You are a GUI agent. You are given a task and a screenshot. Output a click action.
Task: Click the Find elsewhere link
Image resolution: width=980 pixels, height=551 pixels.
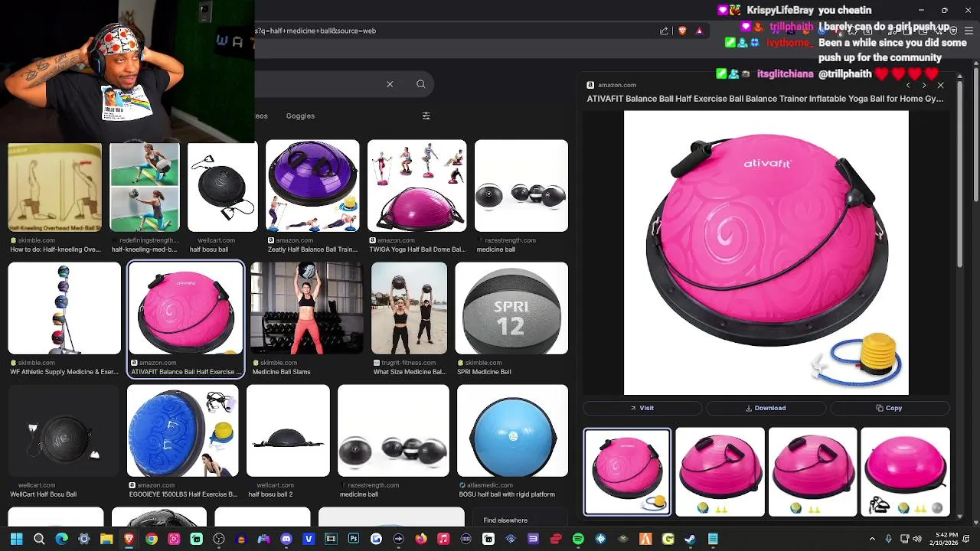click(x=505, y=520)
